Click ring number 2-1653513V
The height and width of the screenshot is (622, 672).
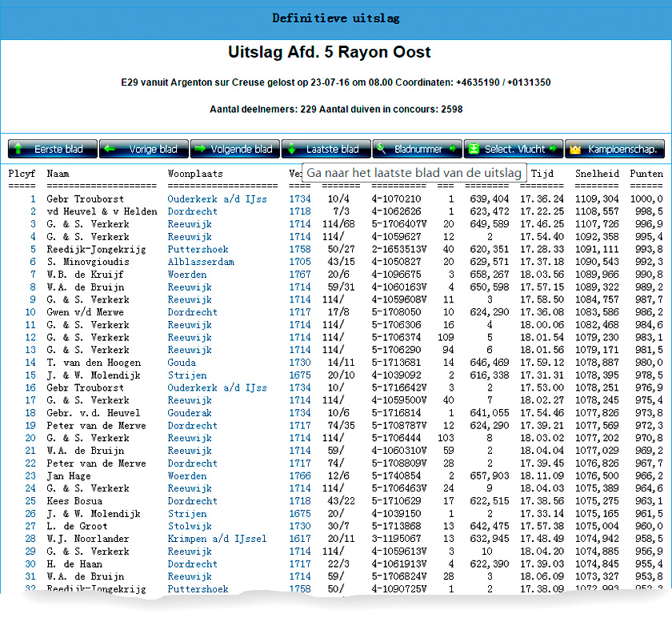click(x=399, y=249)
